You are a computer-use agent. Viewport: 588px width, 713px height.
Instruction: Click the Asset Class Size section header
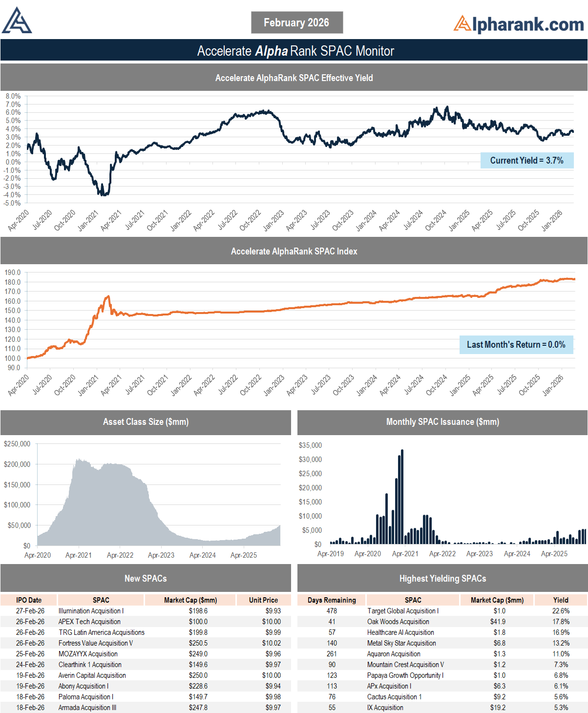coord(146,422)
